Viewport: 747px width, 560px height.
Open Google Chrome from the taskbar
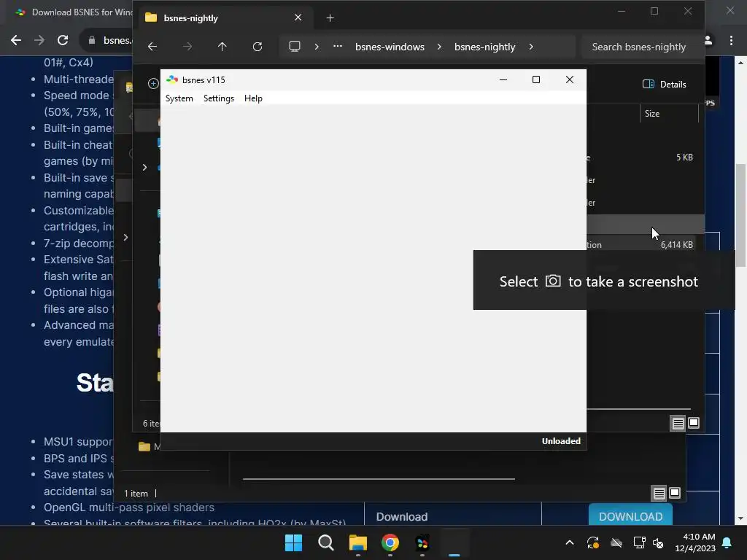pos(390,542)
